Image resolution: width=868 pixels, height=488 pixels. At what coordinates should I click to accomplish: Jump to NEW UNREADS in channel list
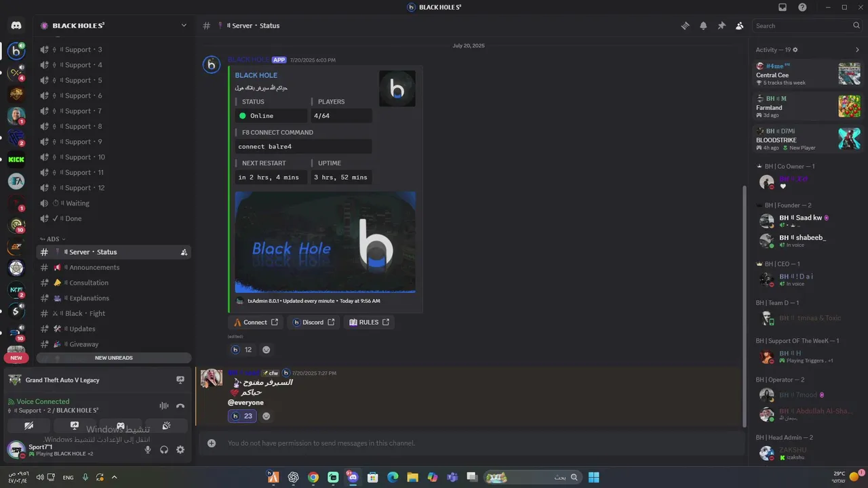[113, 358]
